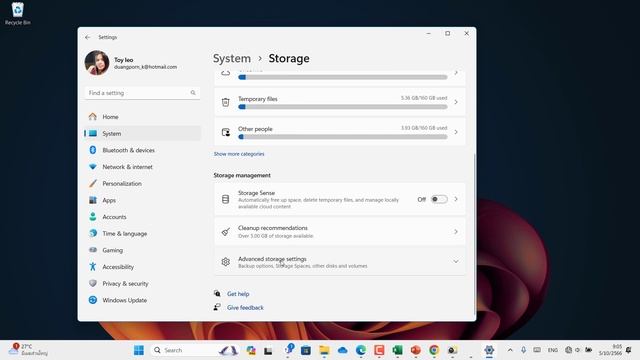Open Windows Update page
Viewport: 640px width, 360px height.
click(x=142, y=300)
